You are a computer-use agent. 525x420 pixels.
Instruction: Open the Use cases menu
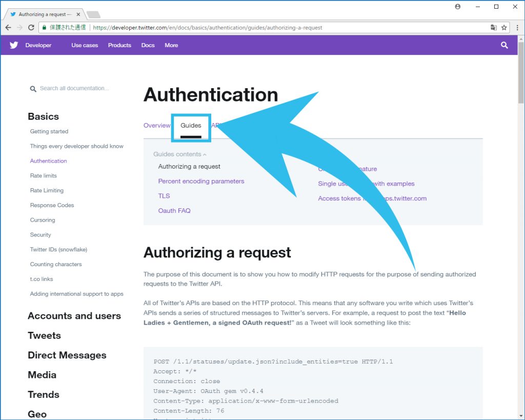[85, 45]
